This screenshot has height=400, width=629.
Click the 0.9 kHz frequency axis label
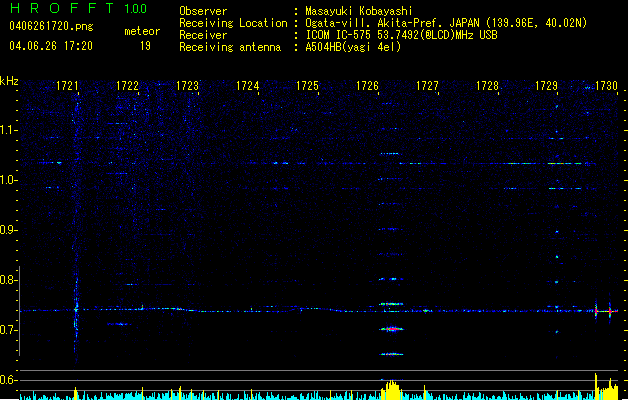pos(8,230)
